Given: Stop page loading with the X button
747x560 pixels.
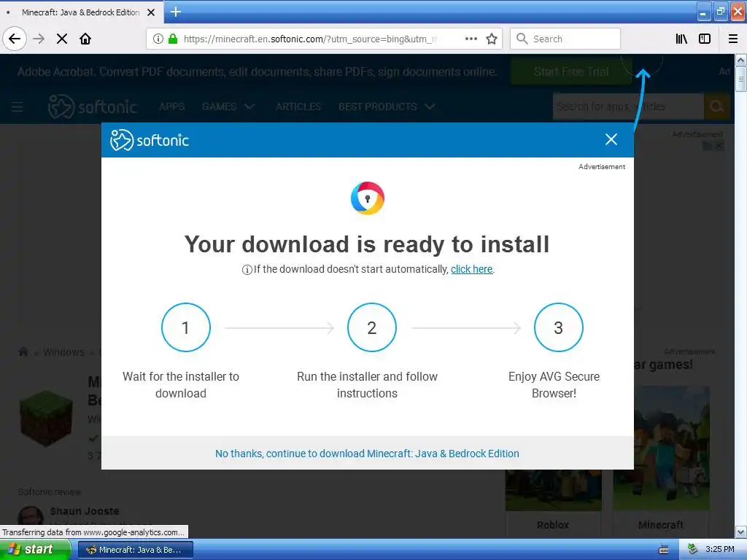Looking at the screenshot, I should [x=62, y=39].
